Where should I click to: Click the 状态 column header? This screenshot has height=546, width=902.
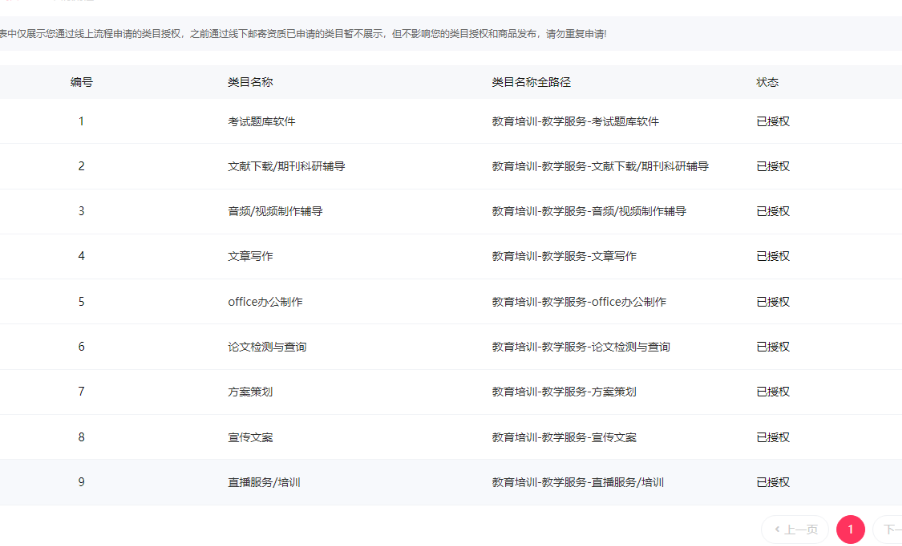(x=767, y=82)
